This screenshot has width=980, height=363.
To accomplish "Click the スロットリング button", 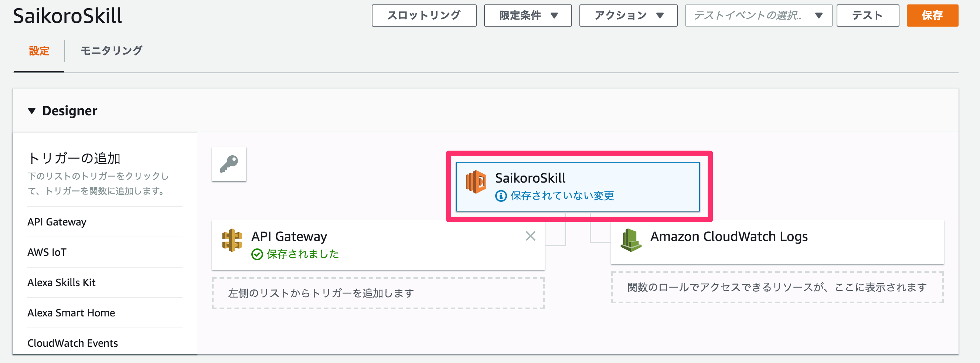I will (424, 16).
